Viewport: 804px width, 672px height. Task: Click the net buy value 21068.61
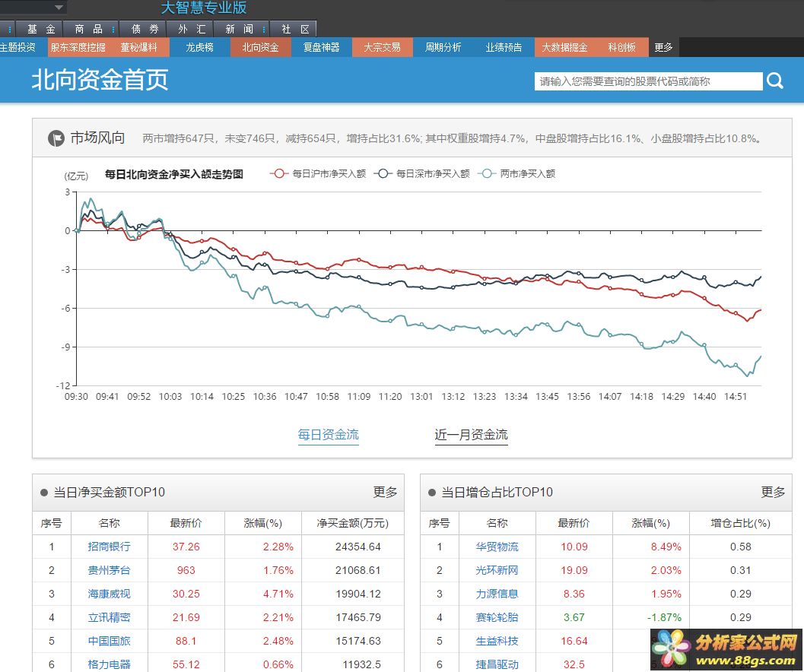pos(358,570)
